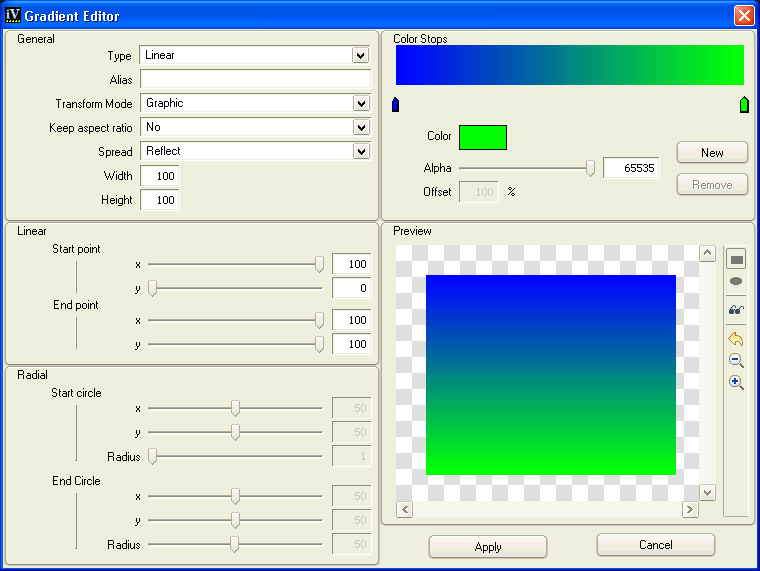Select the rectangle preview shape icon
760x571 pixels.
[736, 259]
